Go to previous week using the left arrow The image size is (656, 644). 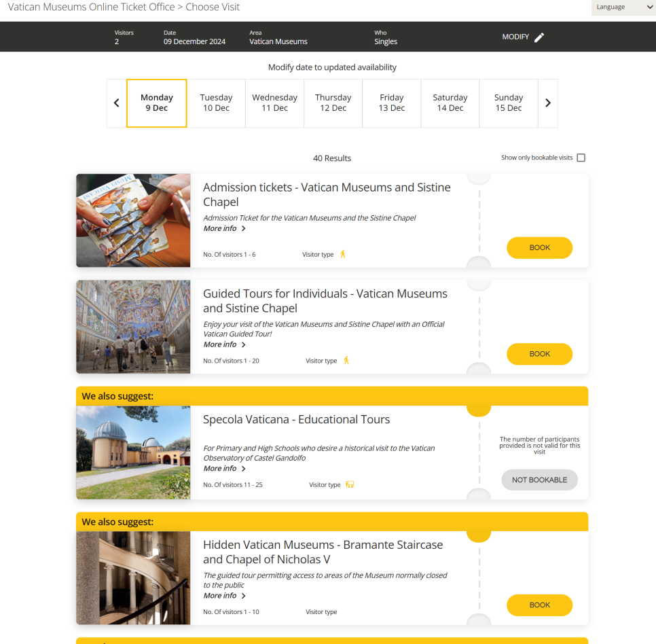(117, 103)
